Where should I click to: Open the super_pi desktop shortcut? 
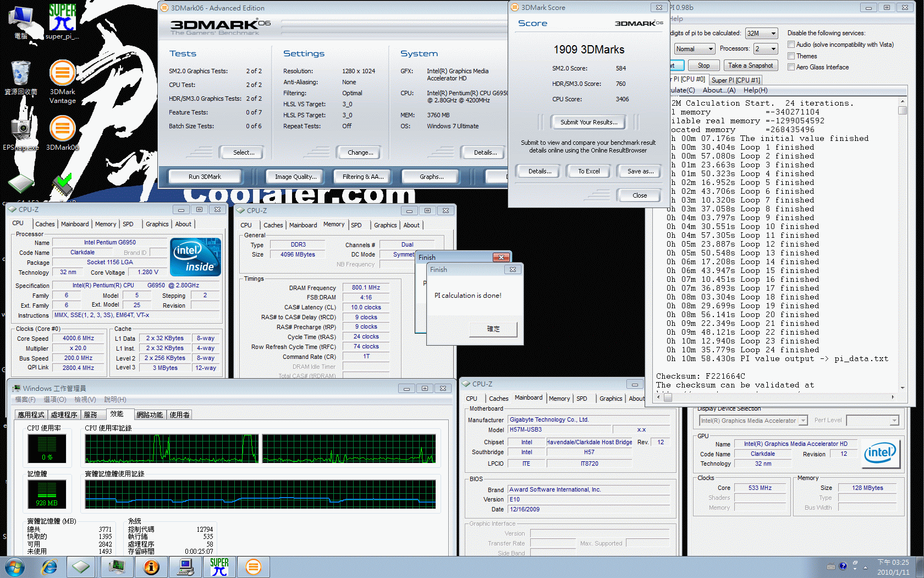coord(62,22)
